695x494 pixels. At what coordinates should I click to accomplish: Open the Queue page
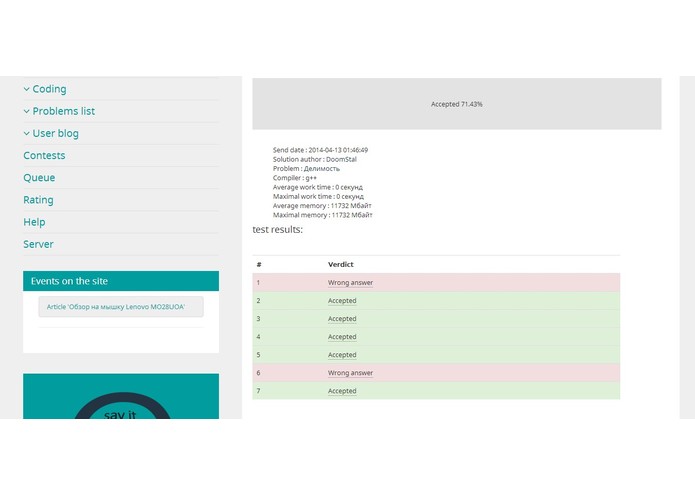(x=39, y=178)
